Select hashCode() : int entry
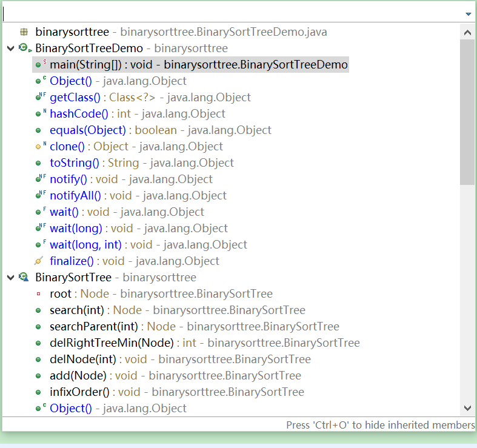Screen dimensions: 477x448 [x=138, y=114]
